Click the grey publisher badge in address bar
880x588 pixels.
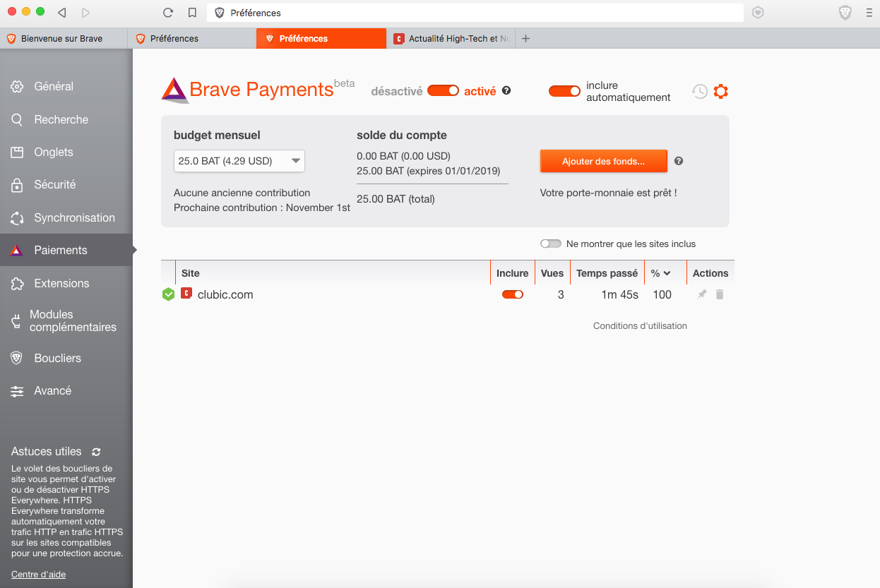coord(758,13)
